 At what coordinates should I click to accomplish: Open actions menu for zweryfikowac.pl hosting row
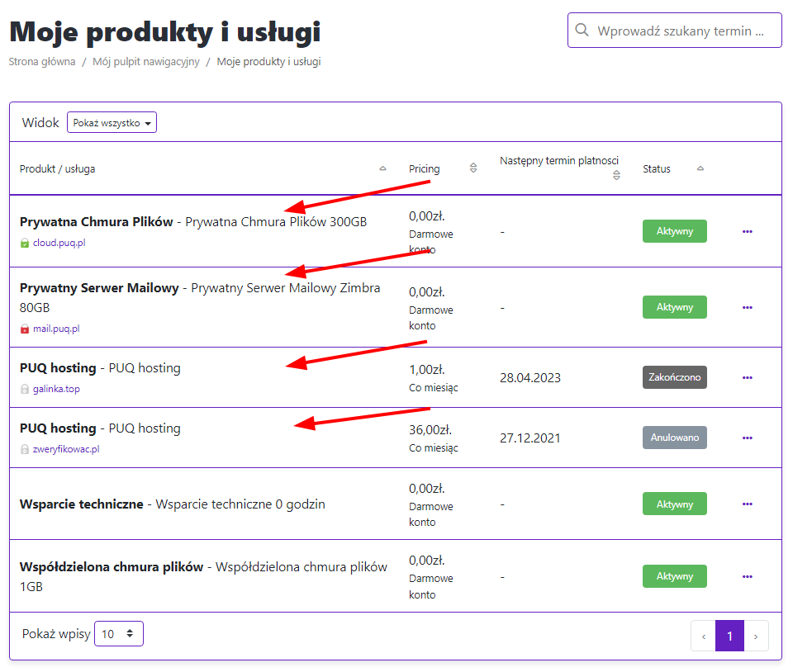(747, 438)
